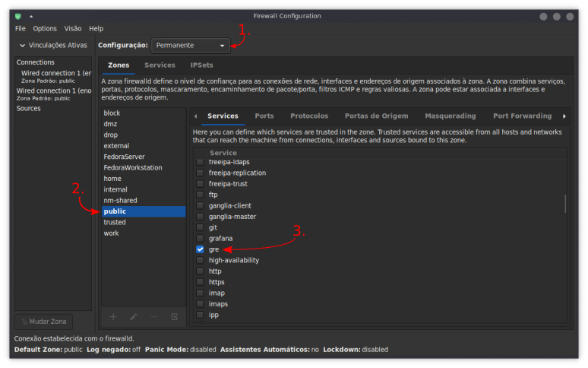Select the trusted zone
This screenshot has width=588, height=368.
[x=144, y=223]
